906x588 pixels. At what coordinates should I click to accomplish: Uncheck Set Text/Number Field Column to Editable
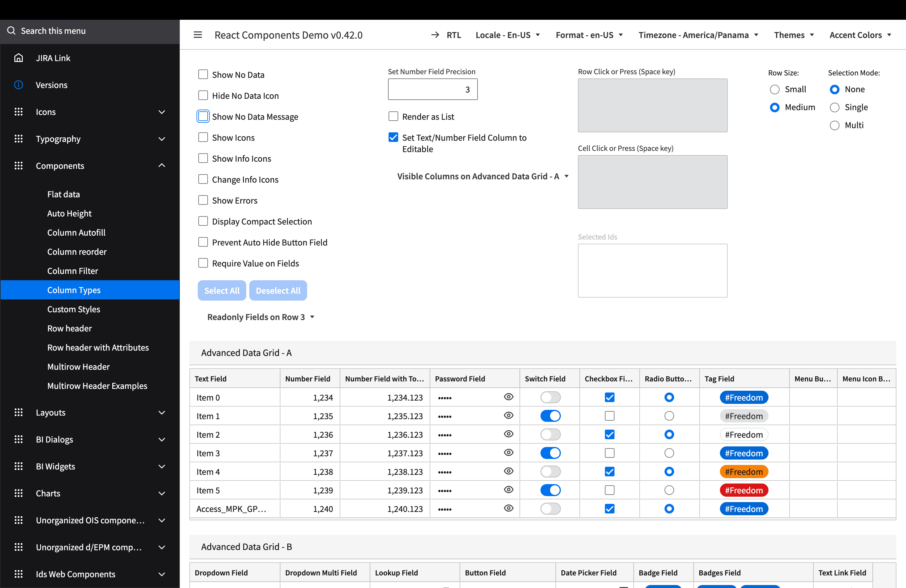point(393,137)
